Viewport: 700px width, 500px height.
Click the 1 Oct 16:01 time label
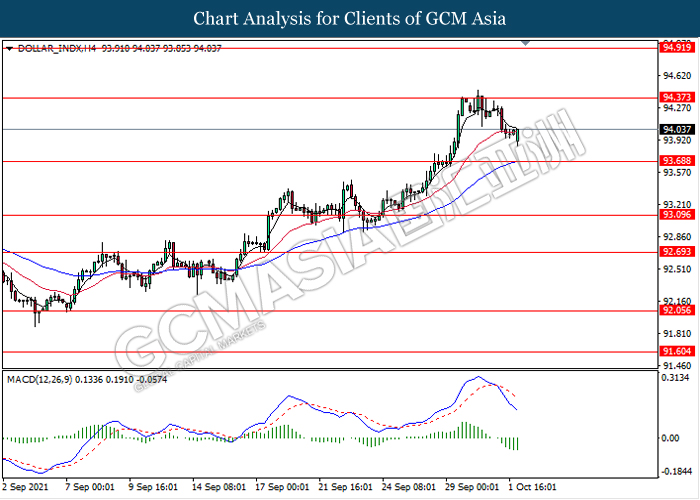point(532,487)
